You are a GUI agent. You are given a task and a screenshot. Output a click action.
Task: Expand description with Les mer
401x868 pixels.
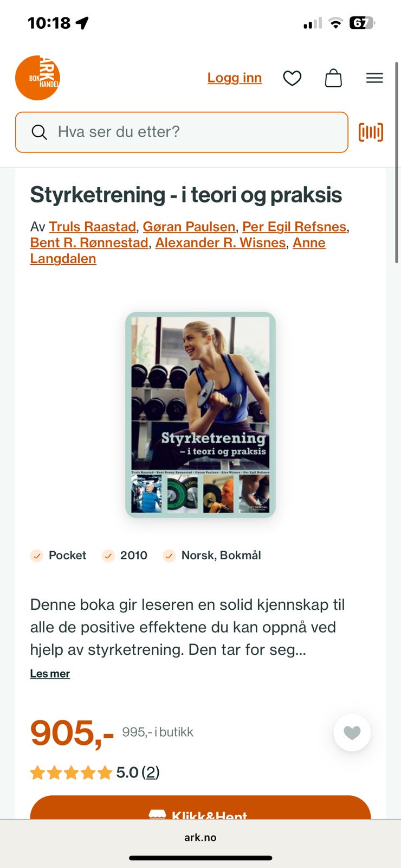50,673
